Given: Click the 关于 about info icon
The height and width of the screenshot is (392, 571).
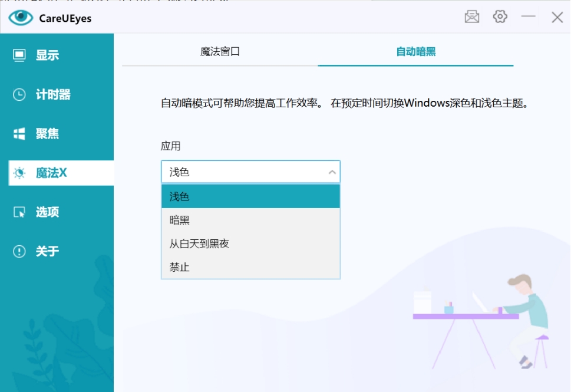Looking at the screenshot, I should click(x=19, y=251).
